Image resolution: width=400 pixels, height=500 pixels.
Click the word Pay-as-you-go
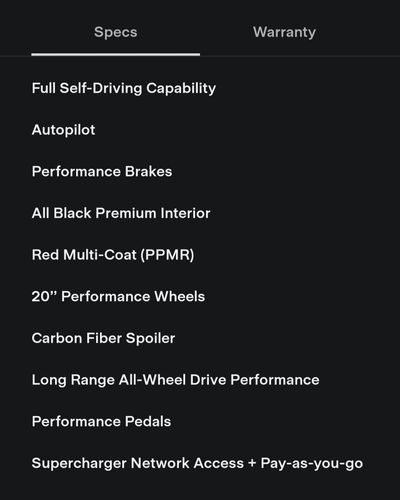point(312,464)
